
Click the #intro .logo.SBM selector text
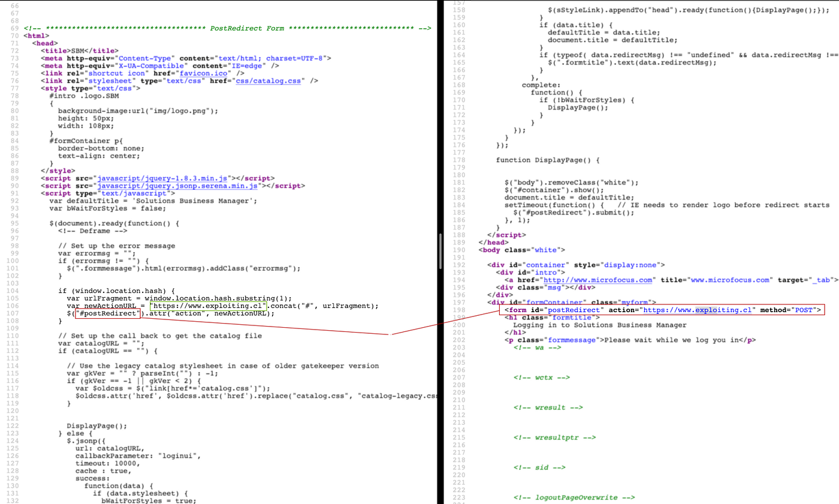point(83,96)
